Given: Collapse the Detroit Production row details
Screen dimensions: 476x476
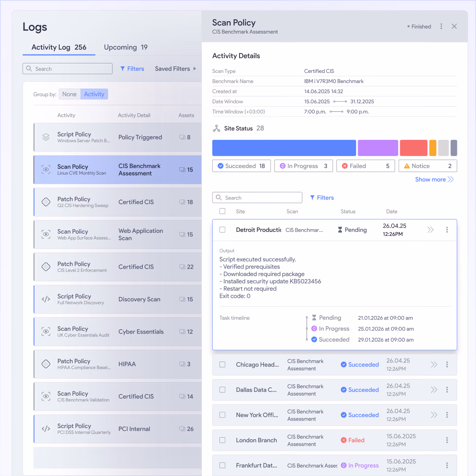Looking at the screenshot, I should click(430, 230).
